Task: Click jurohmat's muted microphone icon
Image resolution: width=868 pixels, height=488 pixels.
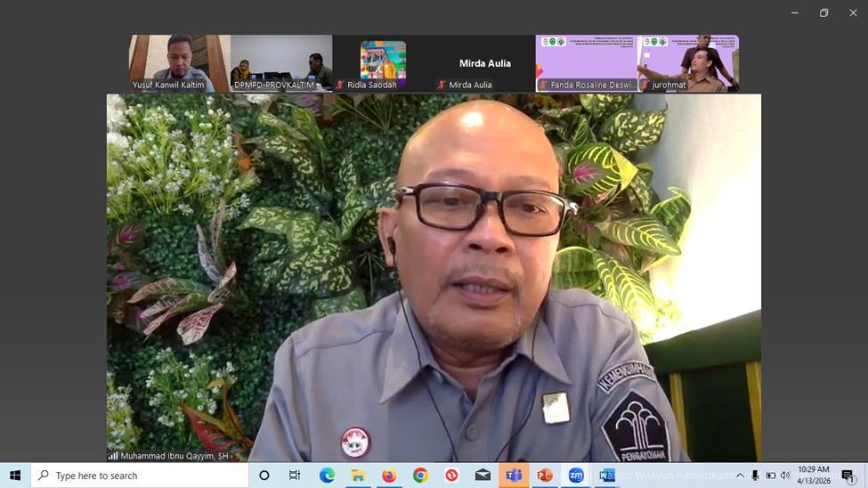Action: [x=645, y=85]
